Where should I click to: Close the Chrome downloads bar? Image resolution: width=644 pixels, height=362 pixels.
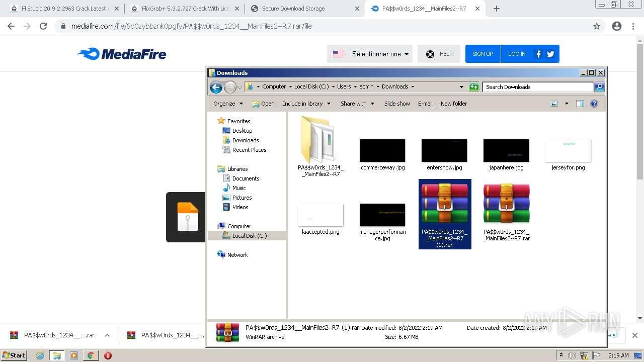pyautogui.click(x=634, y=335)
